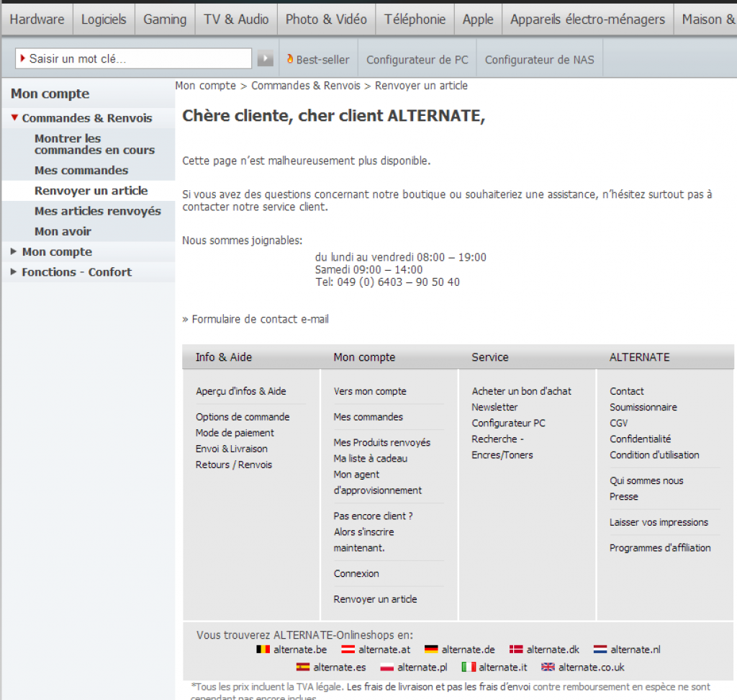
Task: Open the Presse link
Action: pos(624,497)
